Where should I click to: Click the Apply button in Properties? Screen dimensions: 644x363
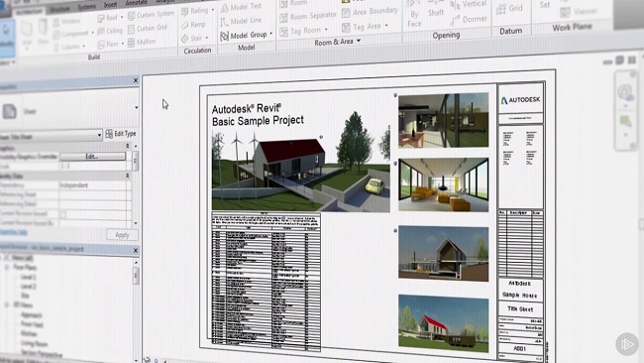tap(122, 235)
